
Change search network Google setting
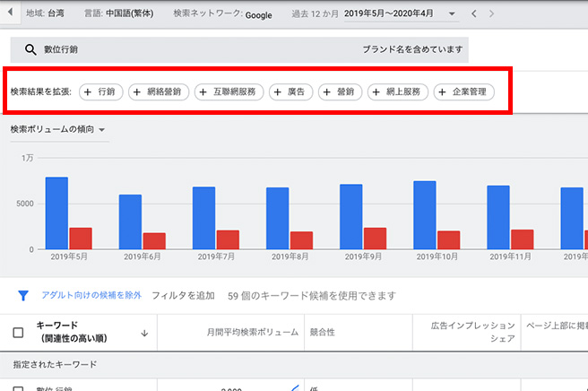pyautogui.click(x=222, y=14)
